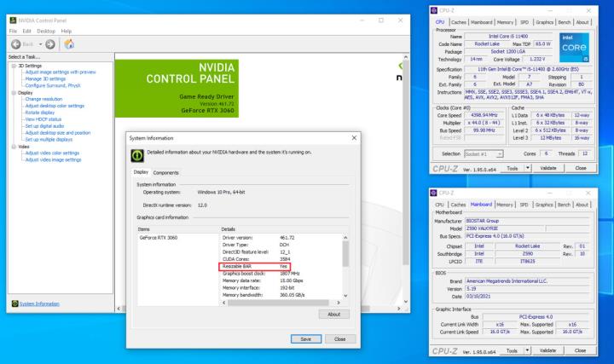This screenshot has width=614, height=364.
Task: Select the Display tab in System Information
Action: click(x=141, y=172)
